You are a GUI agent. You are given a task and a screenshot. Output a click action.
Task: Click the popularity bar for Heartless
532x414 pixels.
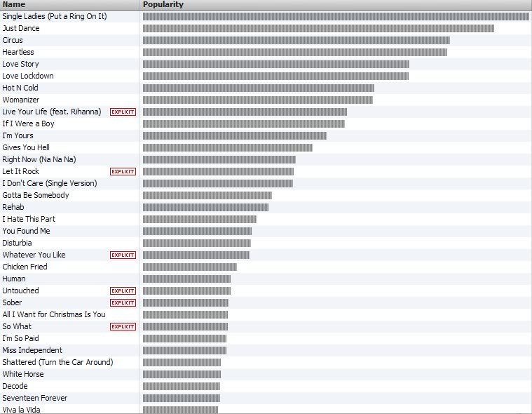[x=294, y=52]
